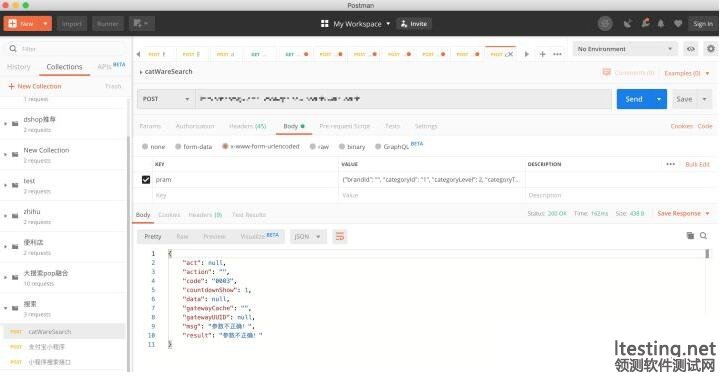The width and height of the screenshot is (727, 379).
Task: Click the request URL input field
Action: coord(403,99)
